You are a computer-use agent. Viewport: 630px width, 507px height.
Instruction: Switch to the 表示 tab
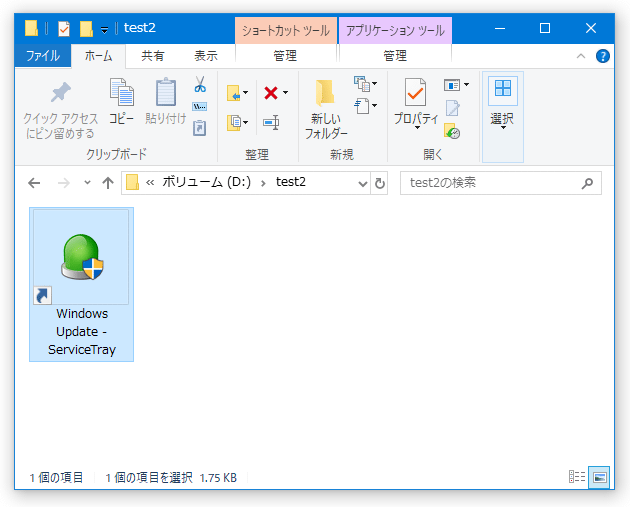point(206,56)
